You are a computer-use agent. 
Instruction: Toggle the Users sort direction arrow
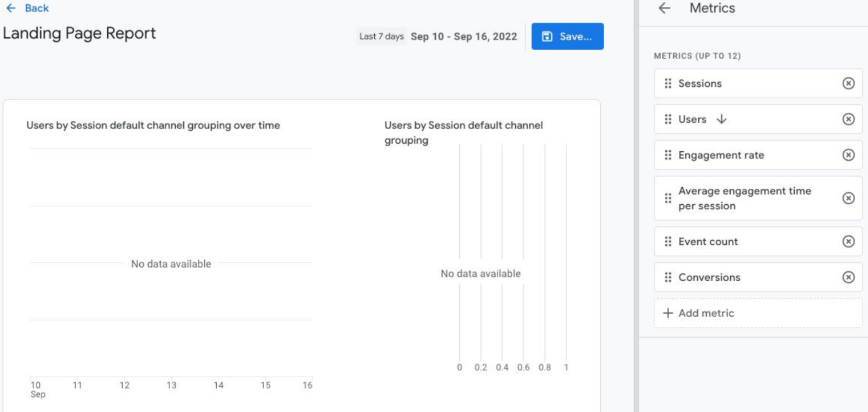point(722,119)
